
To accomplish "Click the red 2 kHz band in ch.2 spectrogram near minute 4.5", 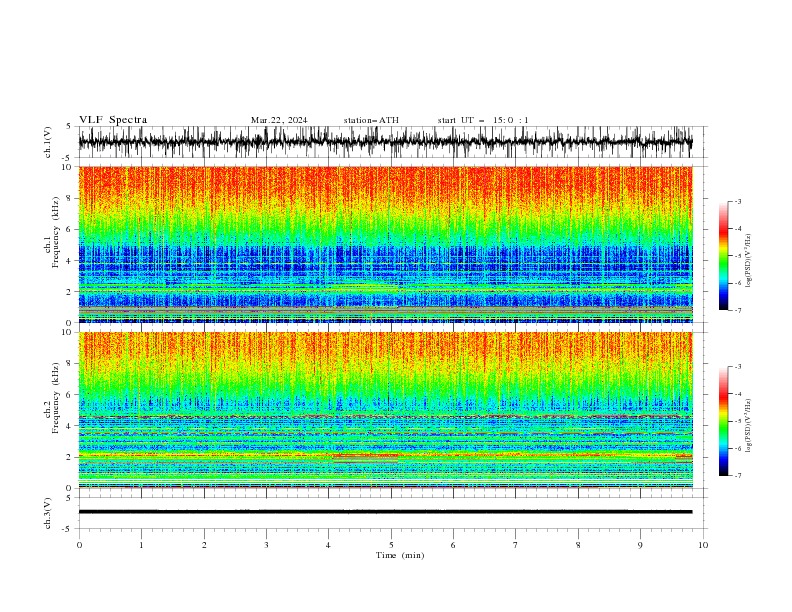I will (x=365, y=457).
